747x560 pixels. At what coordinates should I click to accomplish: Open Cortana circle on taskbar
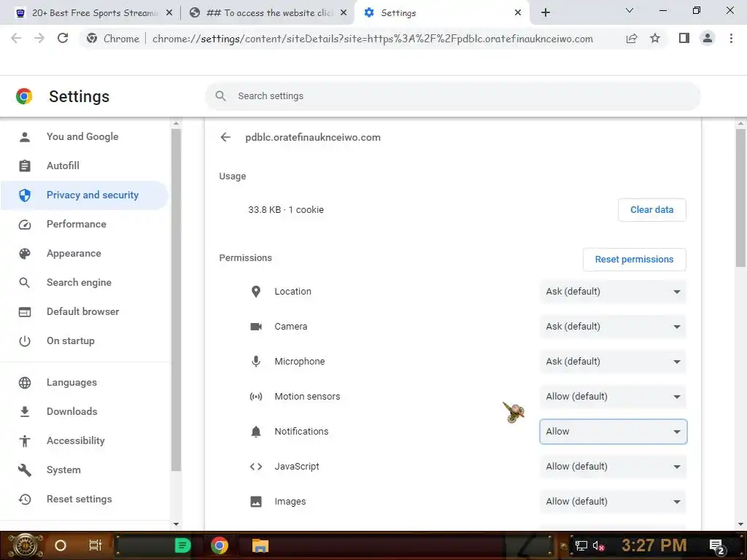tap(61, 545)
